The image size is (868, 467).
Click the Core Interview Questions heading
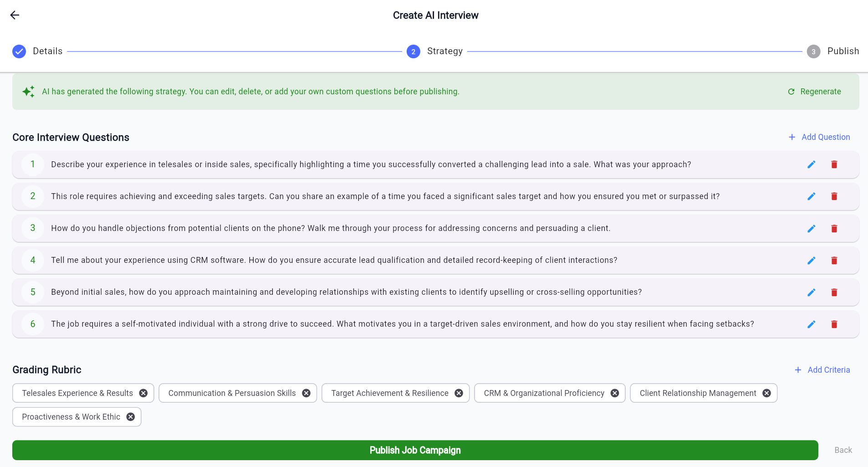(x=71, y=138)
